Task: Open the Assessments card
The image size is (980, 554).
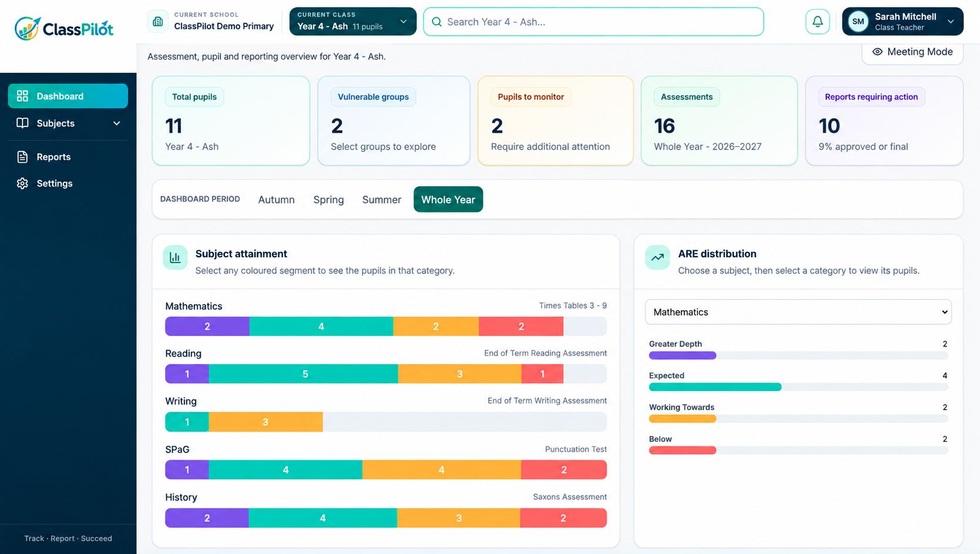Action: (x=719, y=120)
